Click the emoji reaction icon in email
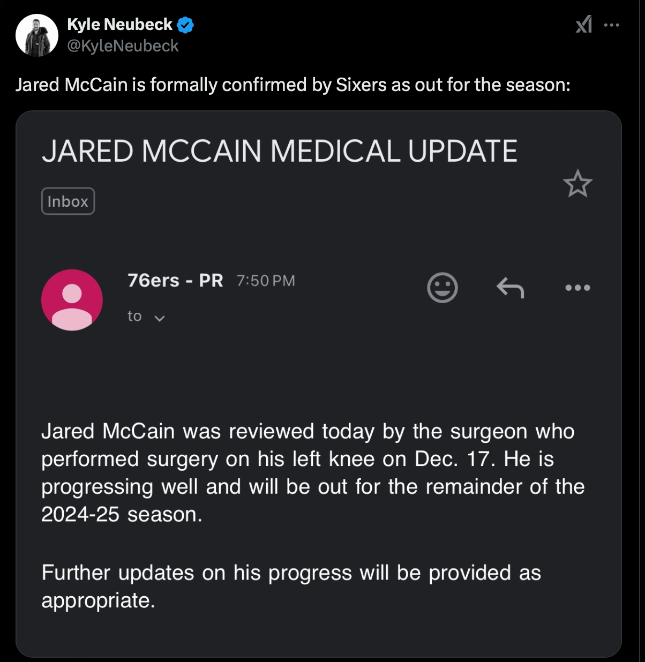The width and height of the screenshot is (645, 662). pos(442,288)
